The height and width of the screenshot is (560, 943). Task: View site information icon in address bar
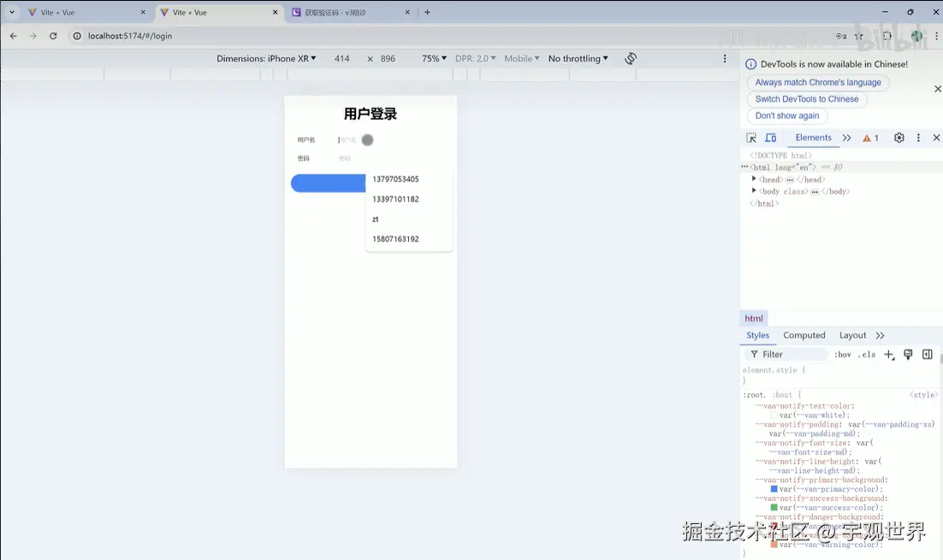pos(77,36)
